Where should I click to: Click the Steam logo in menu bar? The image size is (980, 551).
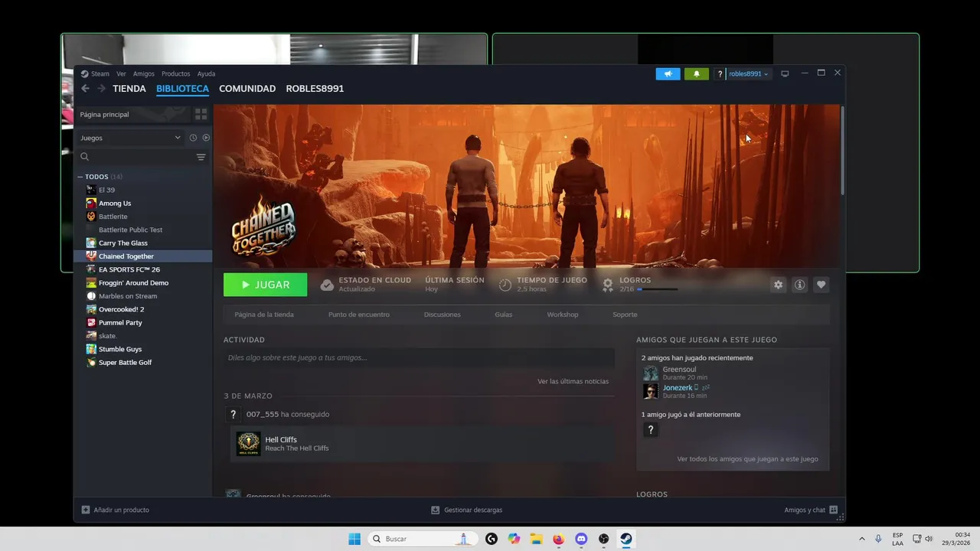click(85, 74)
